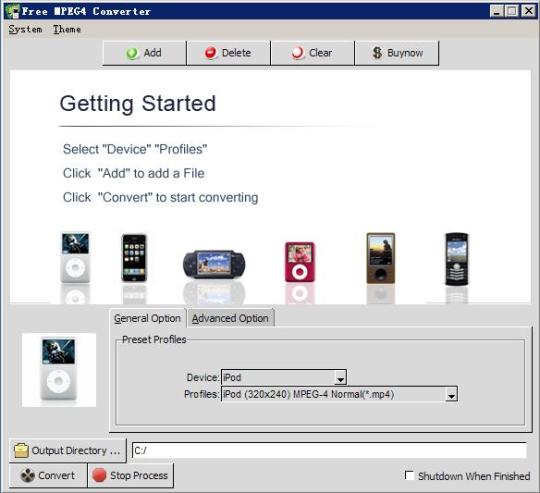Click the Add button with green icon
The height and width of the screenshot is (493, 540).
coord(145,53)
